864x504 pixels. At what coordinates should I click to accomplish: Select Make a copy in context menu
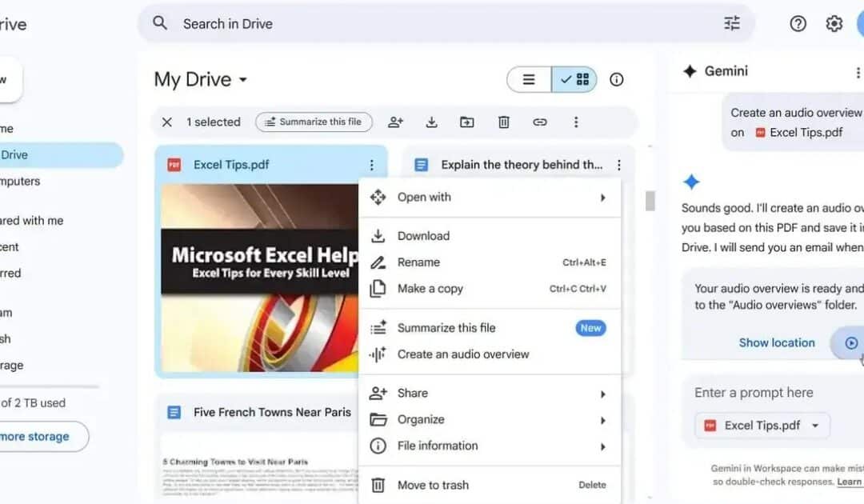point(490,289)
